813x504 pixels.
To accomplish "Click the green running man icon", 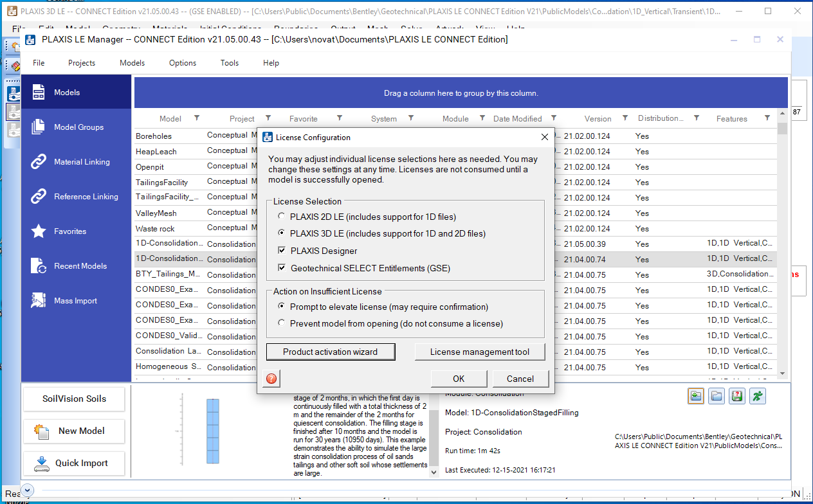I will tap(758, 396).
